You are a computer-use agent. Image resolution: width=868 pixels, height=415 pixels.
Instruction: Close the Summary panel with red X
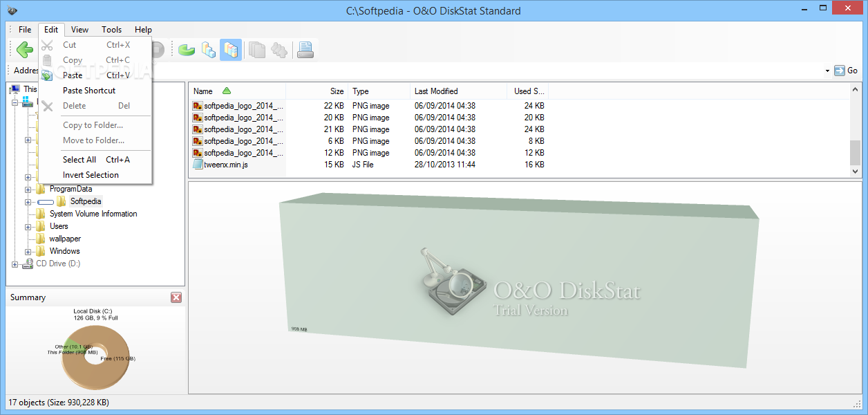point(176,297)
